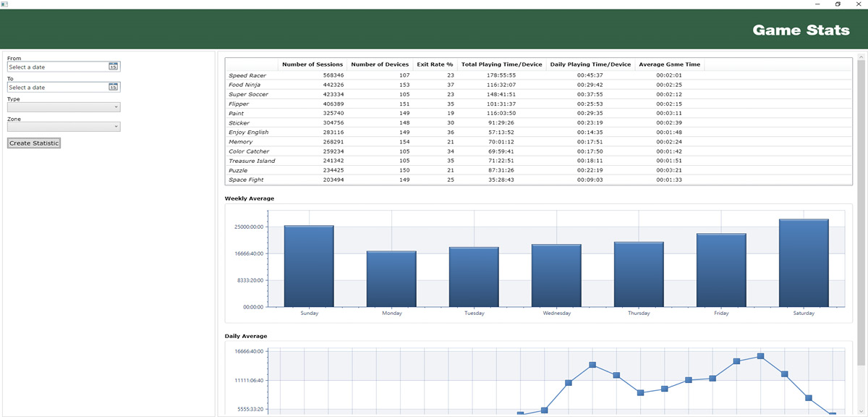Screen dimensions: 868x417
Task: Click the Monday bar in Weekly Average
Action: 391,279
